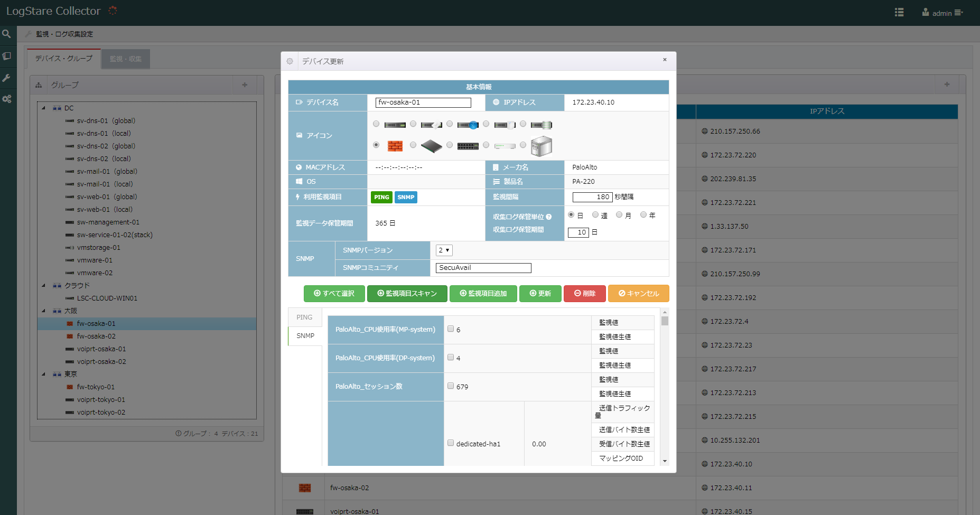
Task: Select radio for server tower icon
Action: pos(523,145)
